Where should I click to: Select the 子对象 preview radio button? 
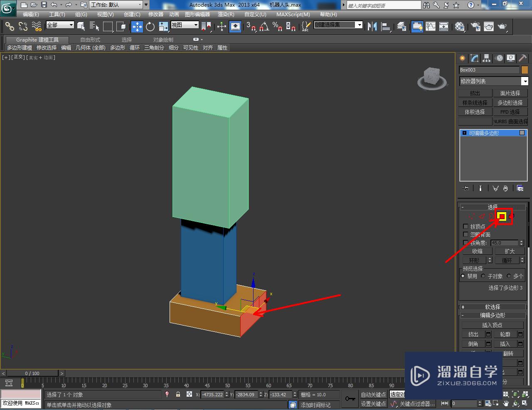[x=483, y=276]
